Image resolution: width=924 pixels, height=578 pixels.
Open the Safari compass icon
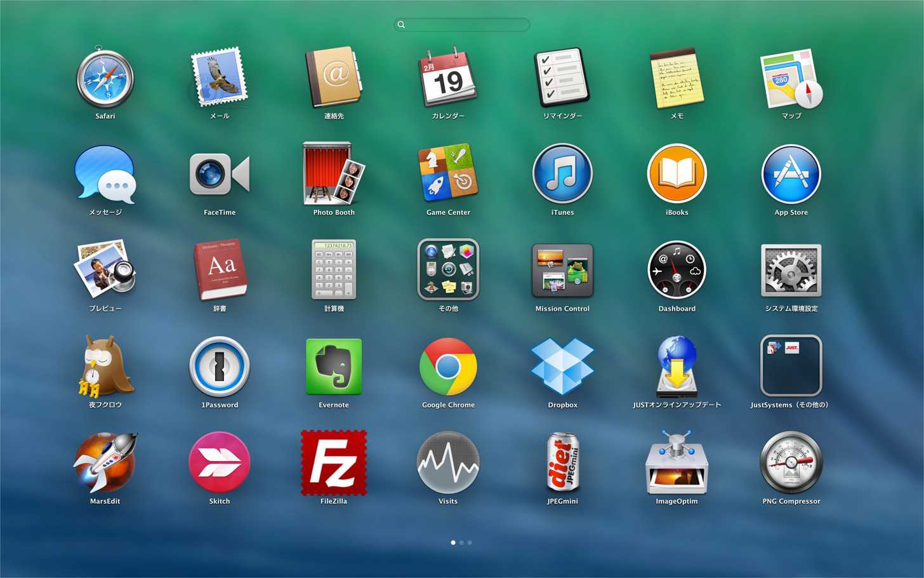click(105, 78)
